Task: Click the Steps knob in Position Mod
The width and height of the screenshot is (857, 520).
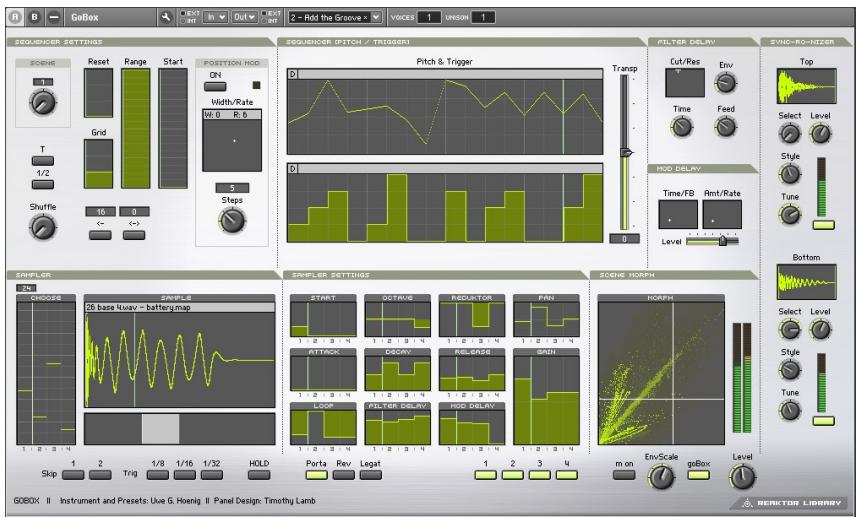Action: 232,220
